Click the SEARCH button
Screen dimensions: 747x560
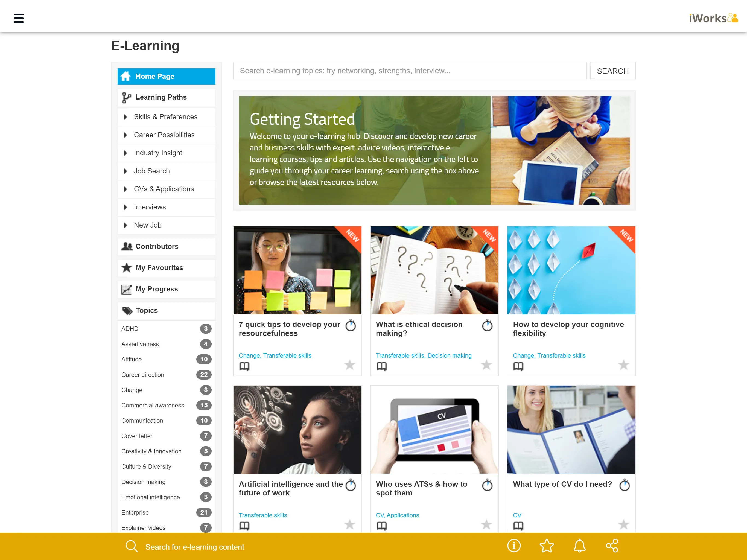pyautogui.click(x=614, y=71)
